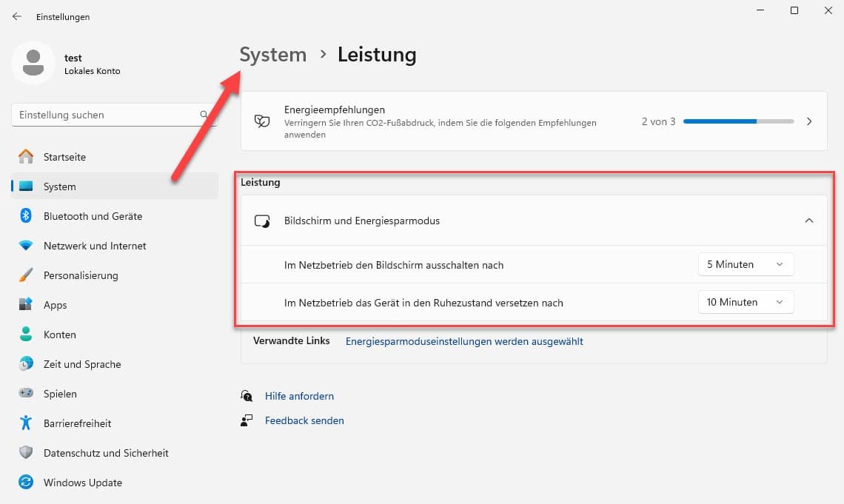Open Barrierefreiheit via the accessibility icon
Screen dimensions: 844x504
pyautogui.click(x=24, y=423)
